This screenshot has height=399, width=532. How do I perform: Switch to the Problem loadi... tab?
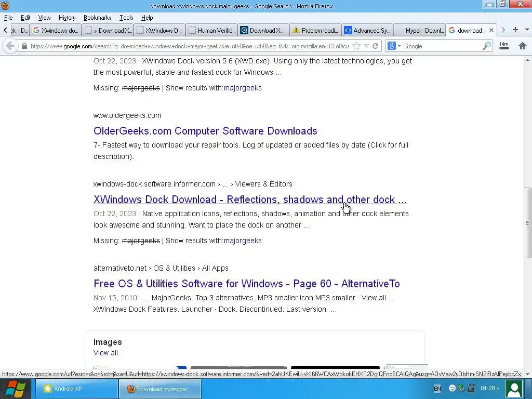tap(316, 30)
